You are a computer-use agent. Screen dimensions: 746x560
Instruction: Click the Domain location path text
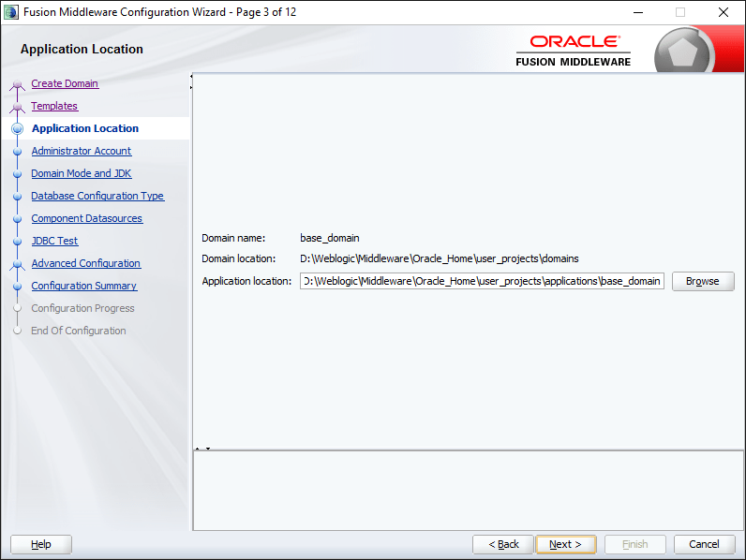[x=440, y=258]
